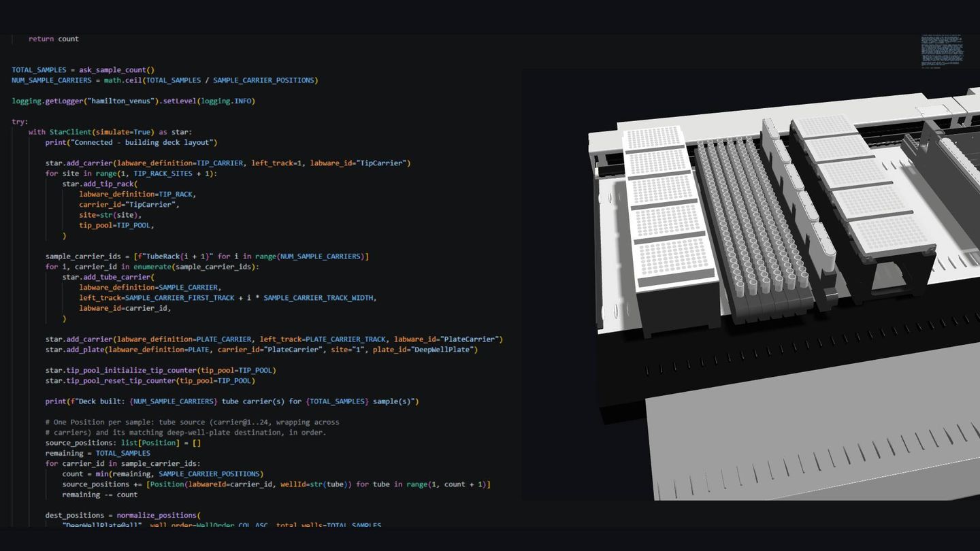Click the "for i, carrier_id in enumerate(sample_carrier_ids):" line
Screen dimensions: 980x551
152,267
